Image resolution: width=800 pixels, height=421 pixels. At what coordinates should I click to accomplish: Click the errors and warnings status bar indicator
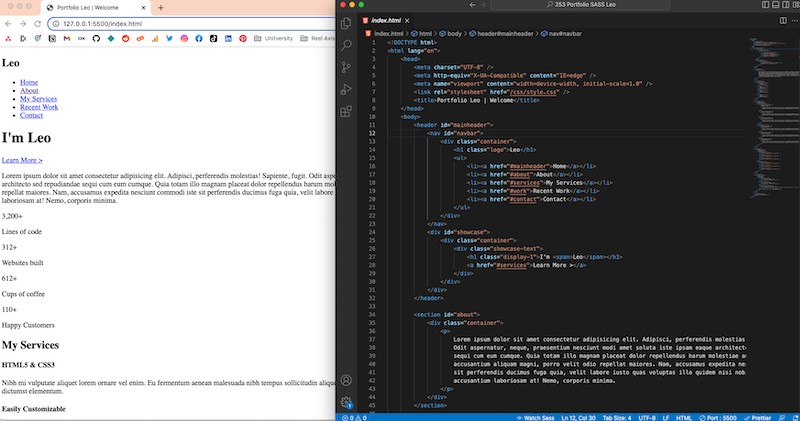click(x=354, y=418)
